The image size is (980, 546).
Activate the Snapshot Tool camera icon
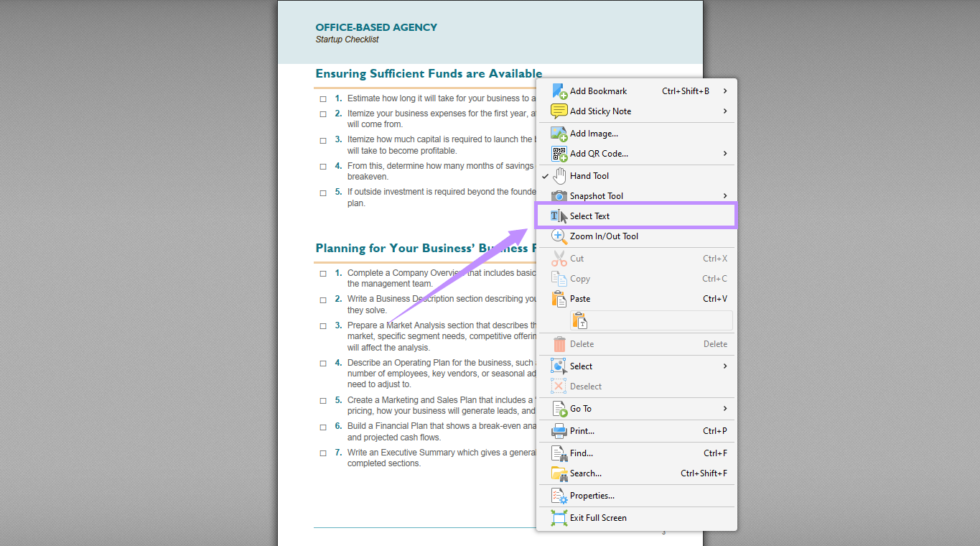pyautogui.click(x=559, y=195)
